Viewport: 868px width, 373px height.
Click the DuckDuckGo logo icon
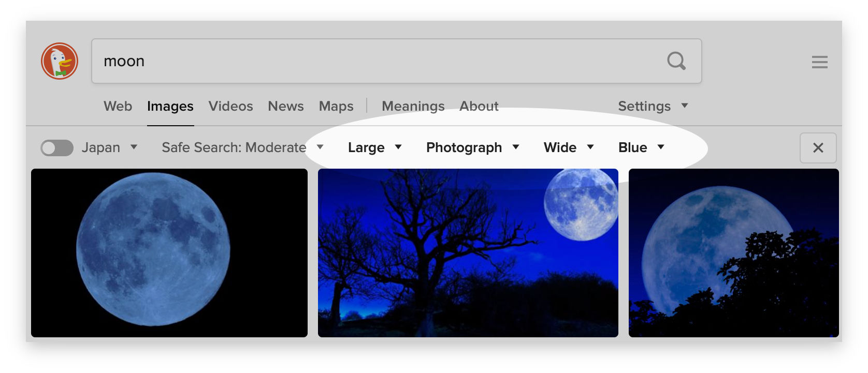point(60,61)
